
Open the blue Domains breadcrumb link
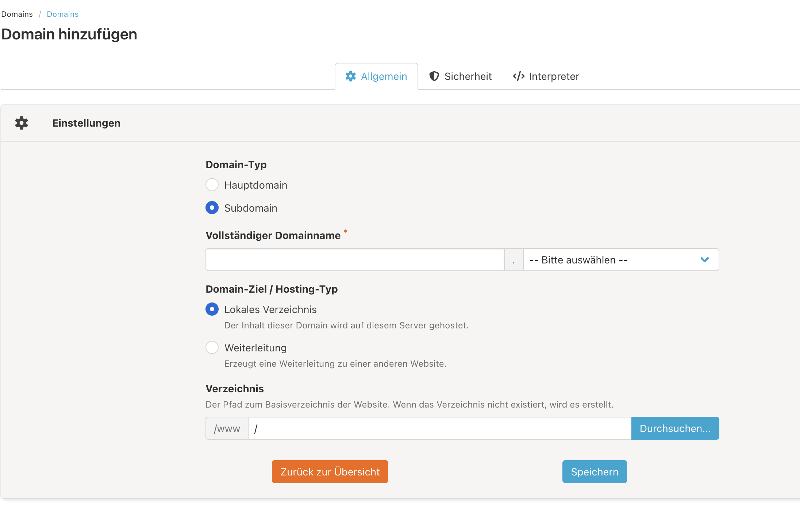63,14
